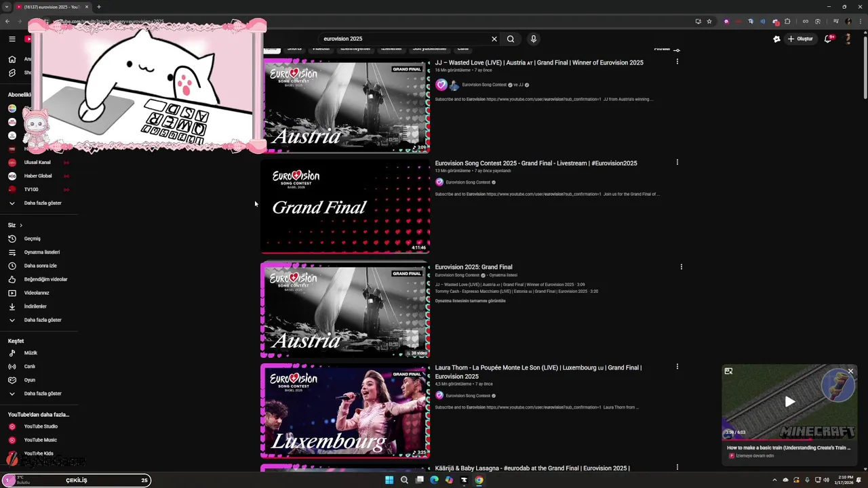Open the Oluştur create button
This screenshot has height=488, width=868.
click(800, 39)
